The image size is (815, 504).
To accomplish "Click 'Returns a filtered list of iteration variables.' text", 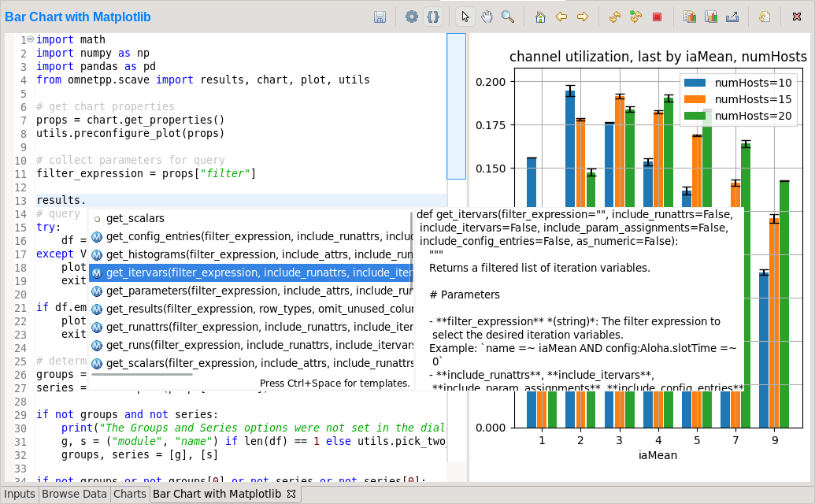I will 539,268.
